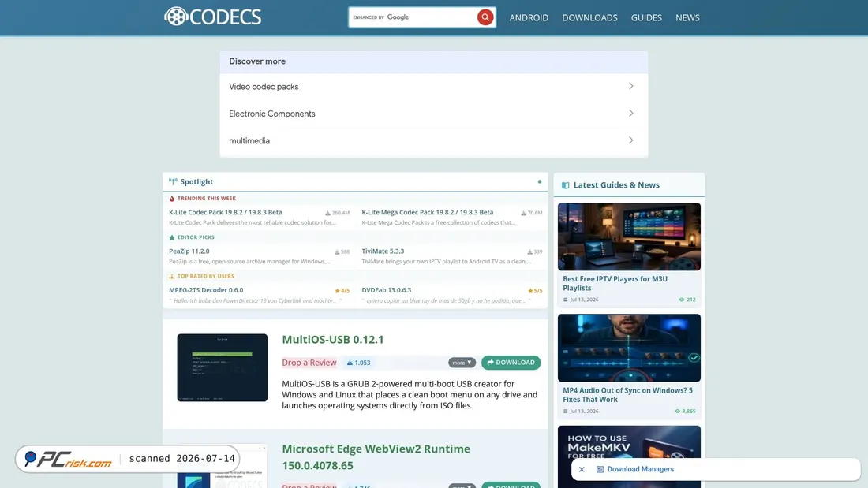Click the Trending This Week flame icon
868x488 pixels.
click(x=171, y=199)
